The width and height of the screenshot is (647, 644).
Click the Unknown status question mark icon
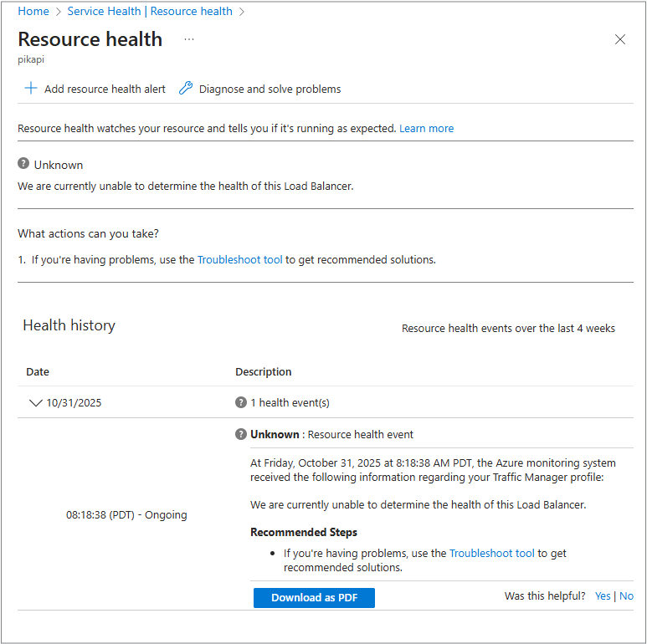coord(23,164)
